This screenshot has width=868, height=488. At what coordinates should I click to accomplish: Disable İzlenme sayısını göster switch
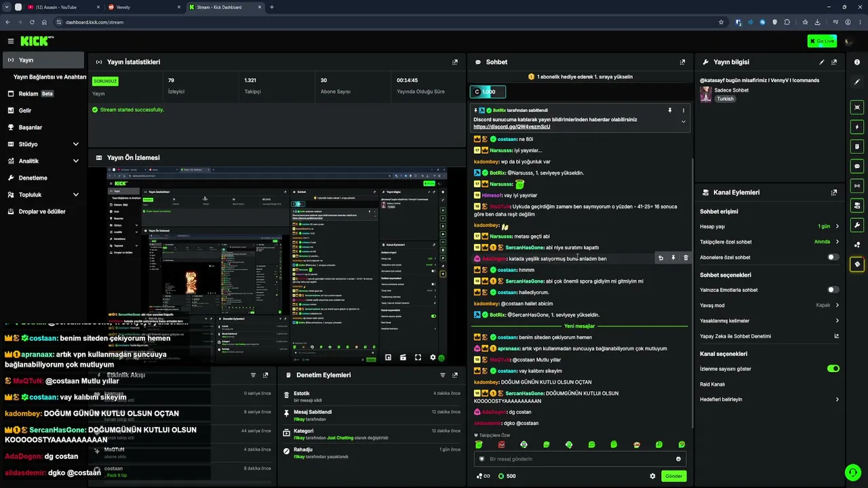point(833,369)
